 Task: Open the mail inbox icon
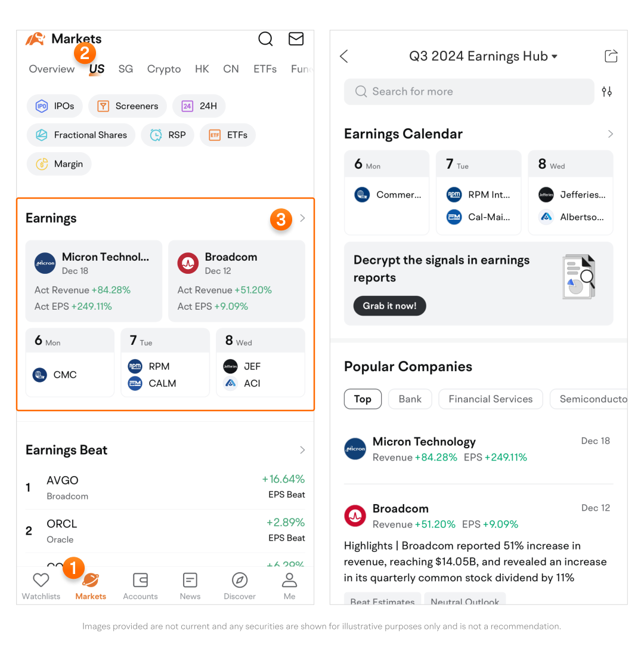296,39
